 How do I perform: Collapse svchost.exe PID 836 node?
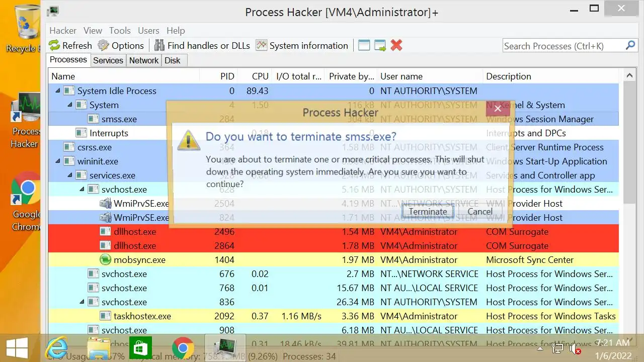click(82, 302)
